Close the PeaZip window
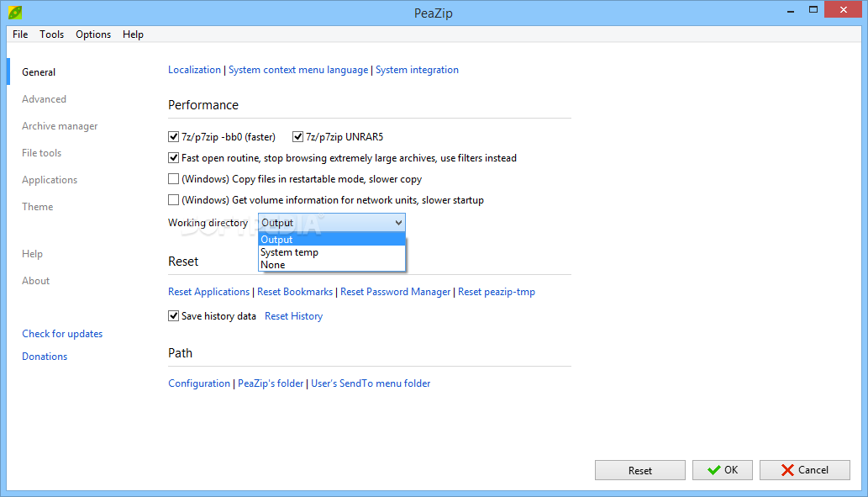Viewport: 868px width, 497px height. [x=843, y=10]
